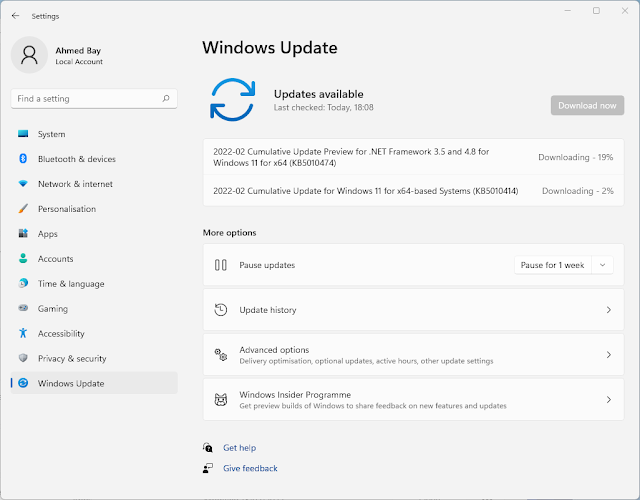Click the Download now button
The width and height of the screenshot is (640, 500).
[587, 105]
